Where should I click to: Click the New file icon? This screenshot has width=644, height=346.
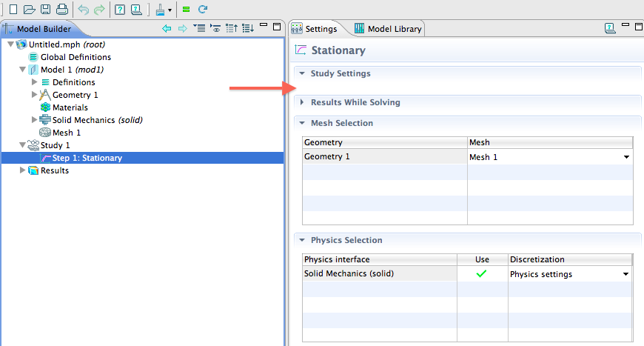click(x=13, y=10)
